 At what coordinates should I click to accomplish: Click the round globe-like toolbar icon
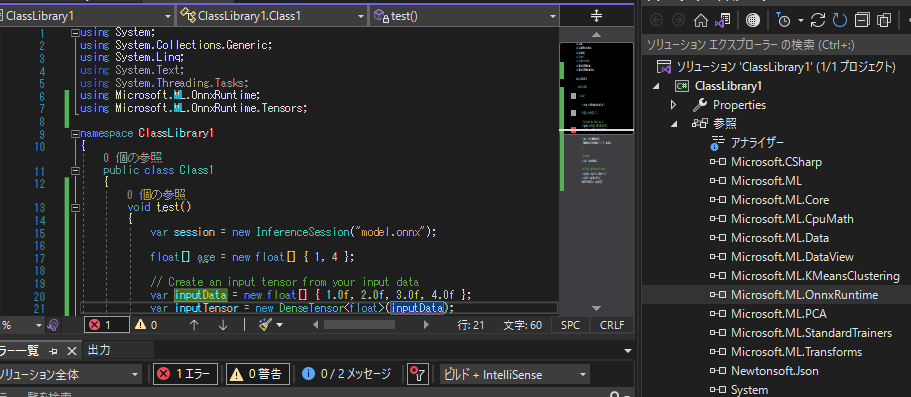753,20
